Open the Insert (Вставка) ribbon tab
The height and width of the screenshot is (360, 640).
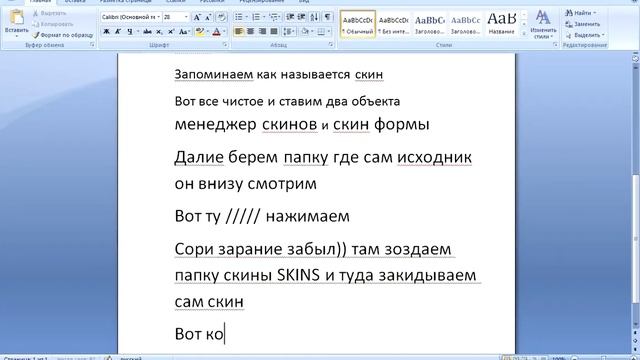coord(75,1)
